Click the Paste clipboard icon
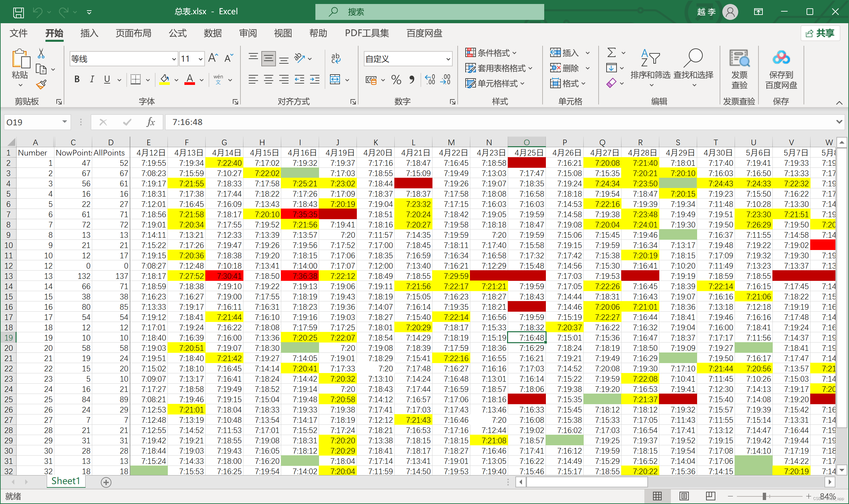The image size is (849, 504). [20, 59]
